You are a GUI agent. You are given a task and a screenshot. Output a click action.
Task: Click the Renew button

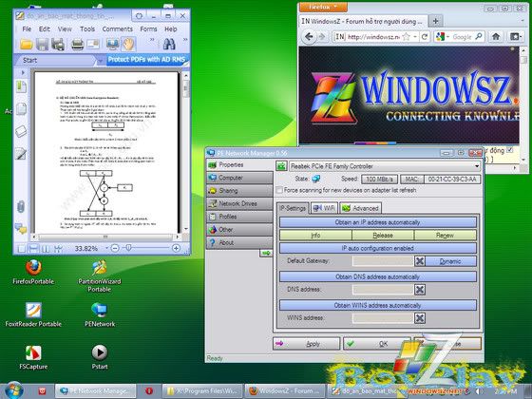tap(446, 236)
